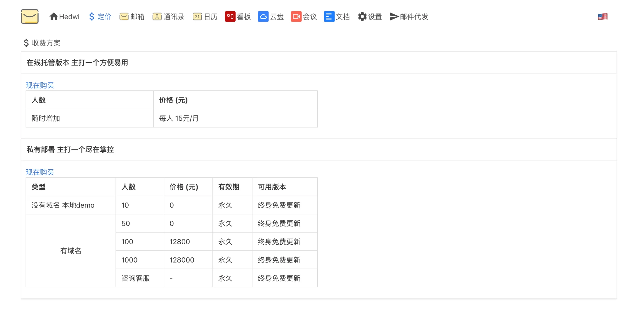
Task: Open the calendar icon
Action: (197, 17)
